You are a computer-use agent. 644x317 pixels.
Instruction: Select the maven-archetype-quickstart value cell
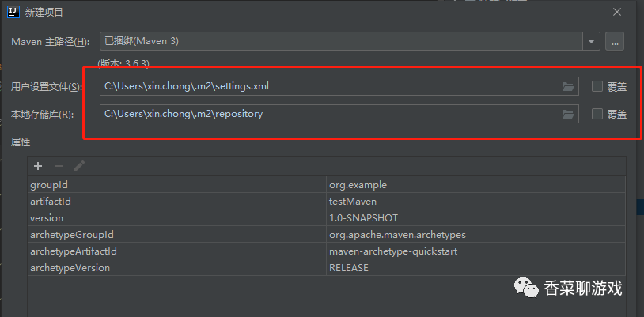[476, 251]
